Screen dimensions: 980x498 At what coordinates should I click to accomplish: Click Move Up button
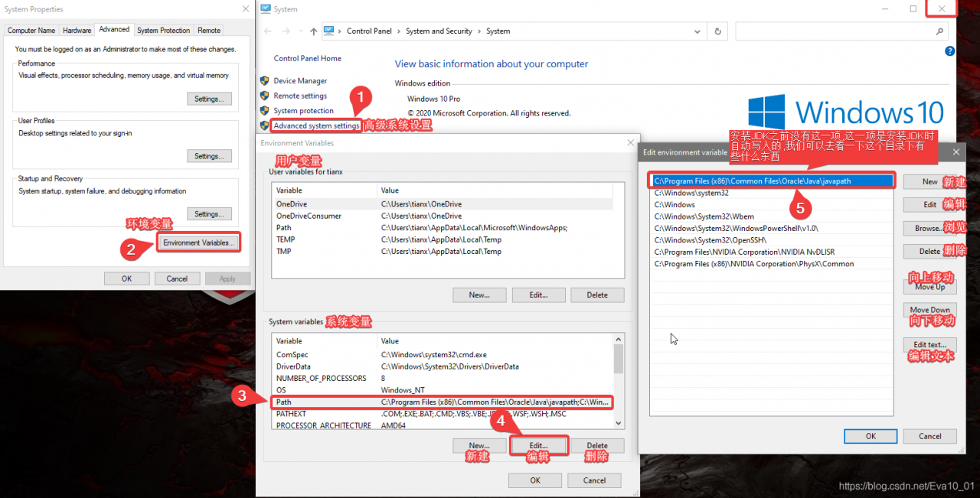point(929,287)
